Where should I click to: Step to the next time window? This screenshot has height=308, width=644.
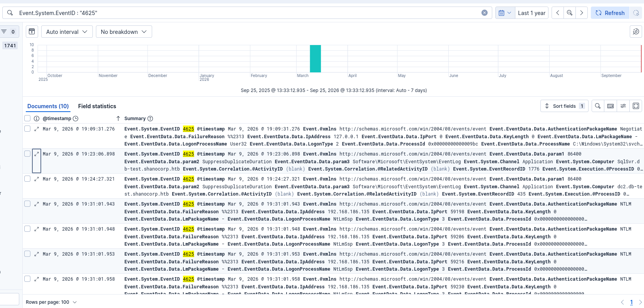[582, 13]
